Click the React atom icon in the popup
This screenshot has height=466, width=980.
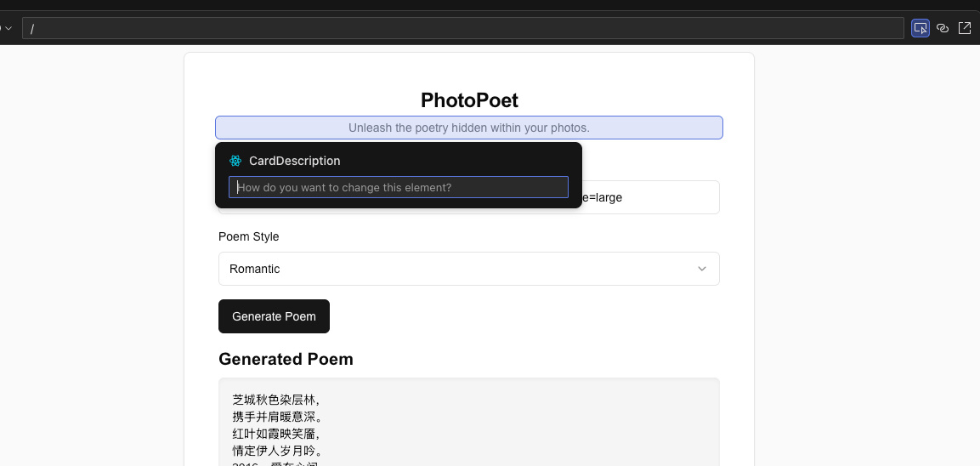pyautogui.click(x=235, y=161)
